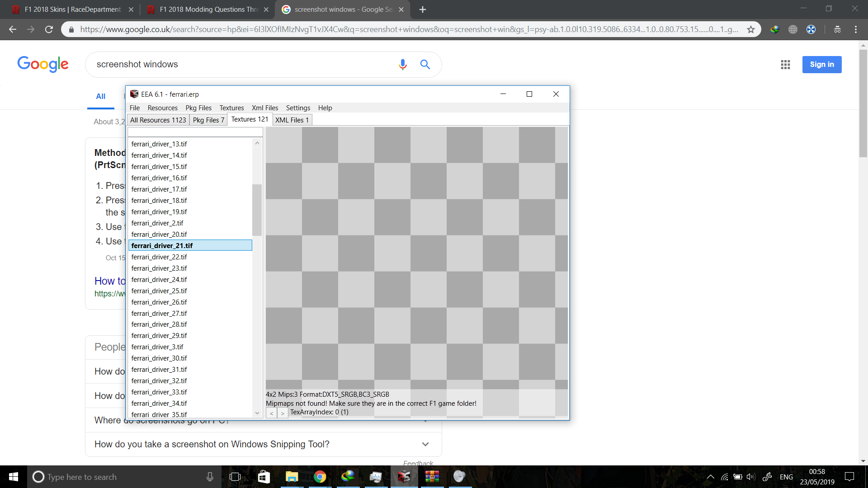Image resolution: width=868 pixels, height=488 pixels.
Task: Click the Chrome address bar URL
Action: point(409,29)
